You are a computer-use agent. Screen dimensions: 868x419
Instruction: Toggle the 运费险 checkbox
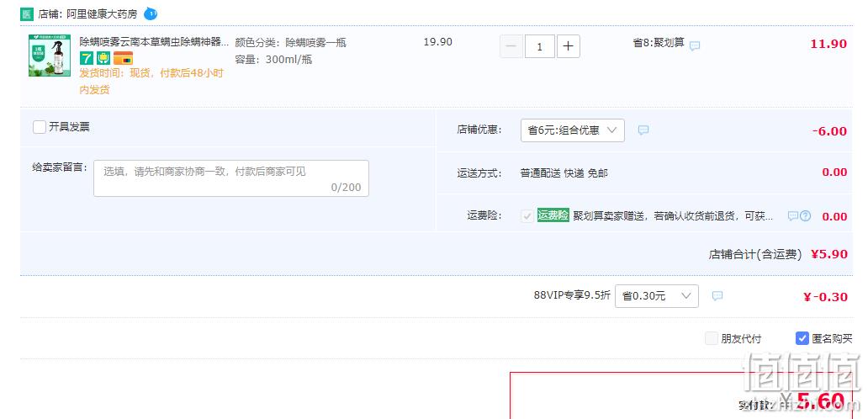[527, 216]
